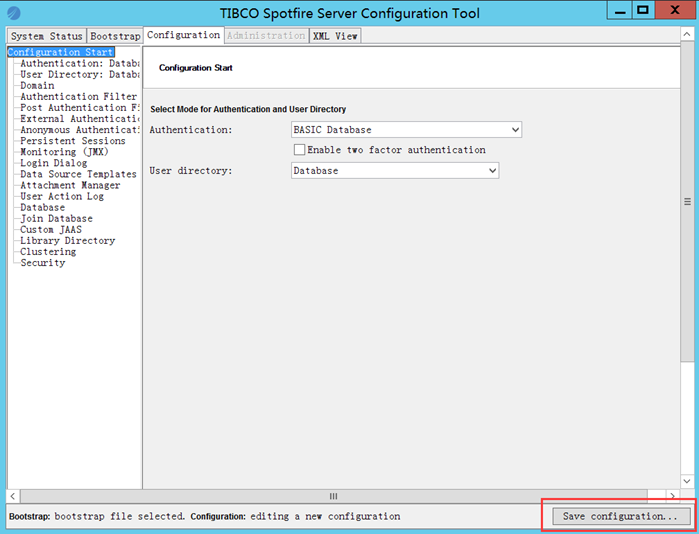699x534 pixels.
Task: Open User Directory: Database tree item
Action: (80, 74)
